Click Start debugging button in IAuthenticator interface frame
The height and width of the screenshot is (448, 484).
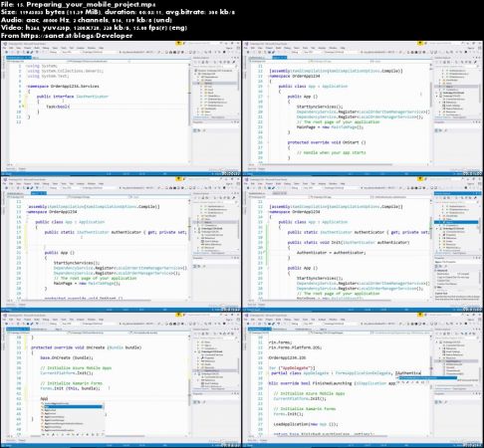click(136, 53)
